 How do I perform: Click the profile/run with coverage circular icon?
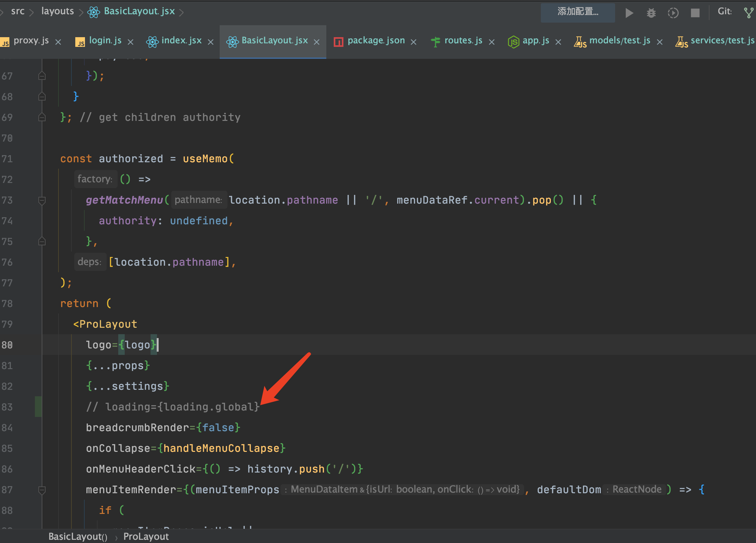click(673, 13)
